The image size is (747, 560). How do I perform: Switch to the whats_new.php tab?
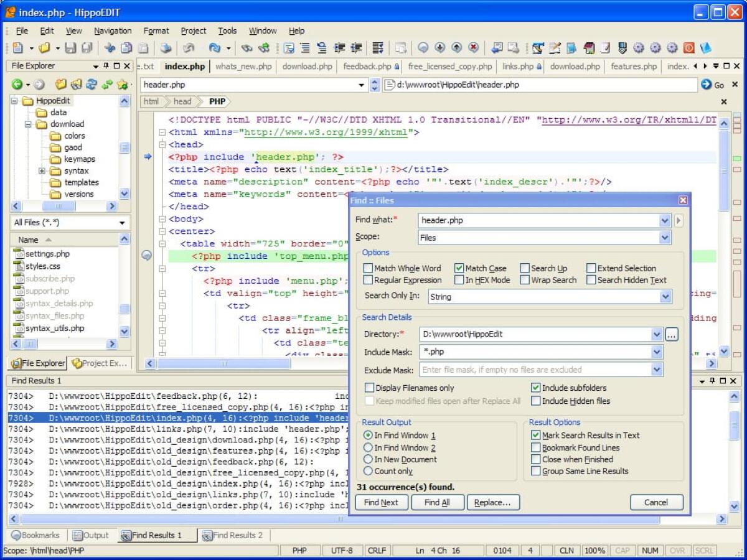pos(243,66)
